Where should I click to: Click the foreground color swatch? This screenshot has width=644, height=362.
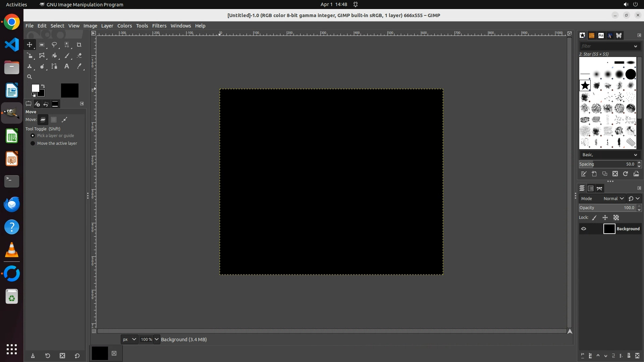35,88
